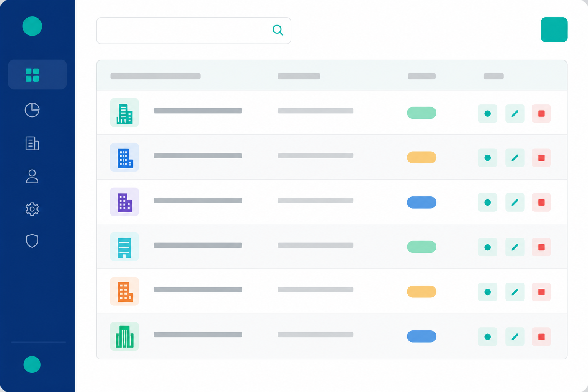Click view dot button in teal building row

(487, 113)
